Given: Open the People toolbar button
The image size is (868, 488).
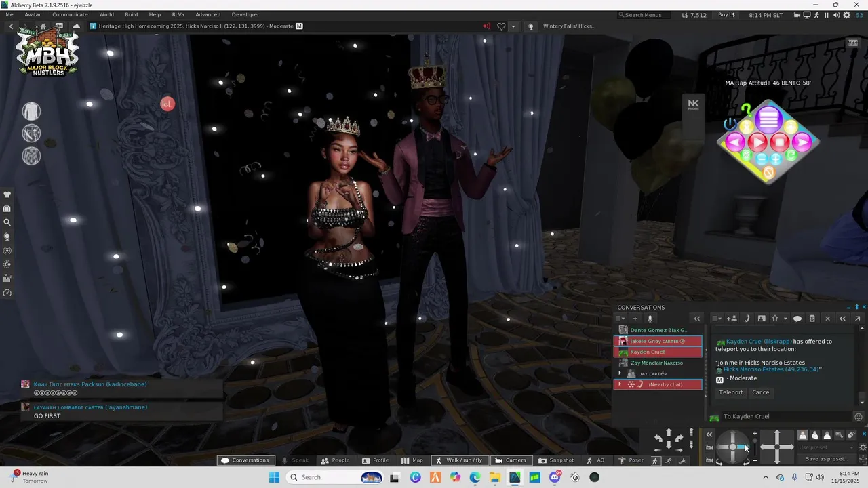Looking at the screenshot, I should 336,460.
